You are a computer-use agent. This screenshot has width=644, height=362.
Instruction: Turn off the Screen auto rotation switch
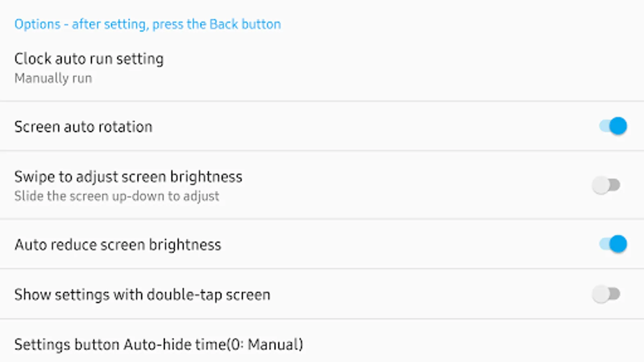(613, 126)
